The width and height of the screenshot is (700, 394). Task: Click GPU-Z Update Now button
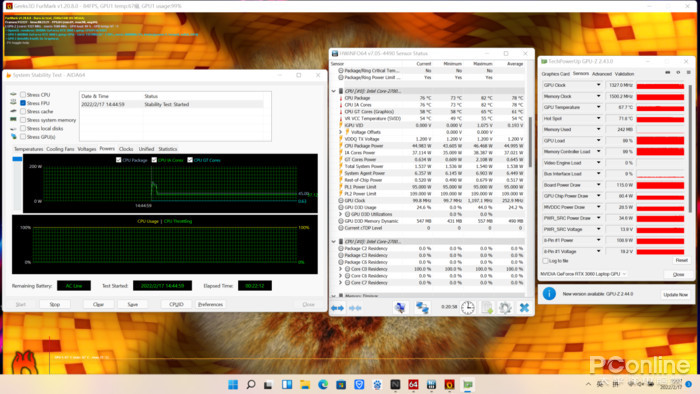tap(675, 294)
